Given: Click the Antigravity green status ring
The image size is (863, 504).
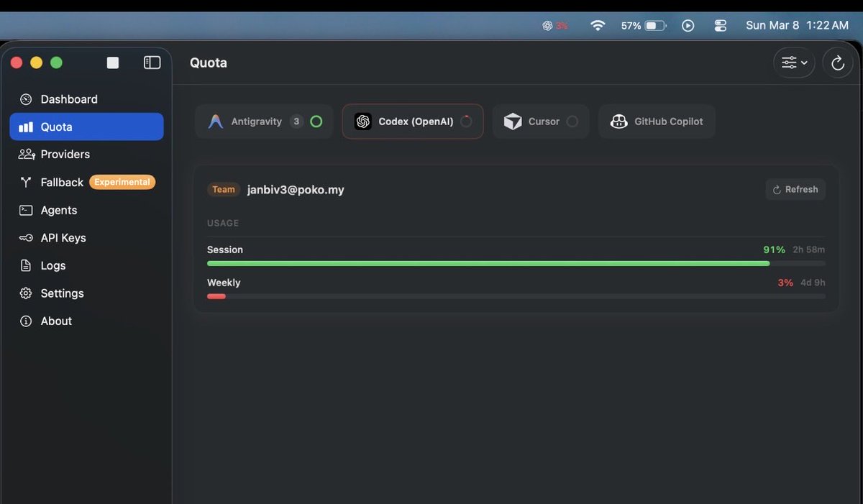Looking at the screenshot, I should (316, 122).
